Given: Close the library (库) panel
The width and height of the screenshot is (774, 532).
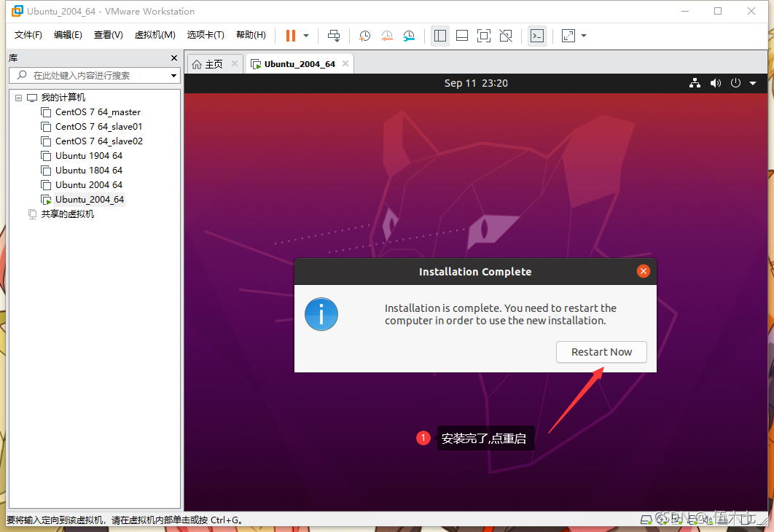Looking at the screenshot, I should coord(173,58).
